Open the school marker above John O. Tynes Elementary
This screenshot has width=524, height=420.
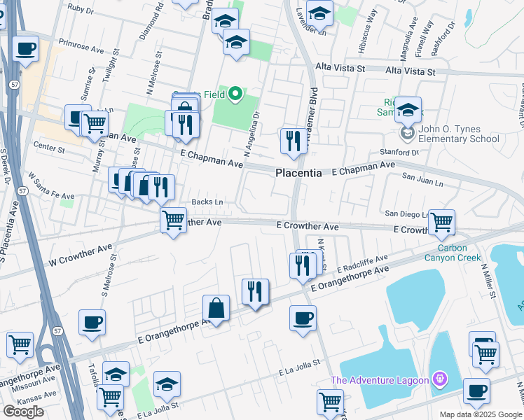[x=408, y=111]
